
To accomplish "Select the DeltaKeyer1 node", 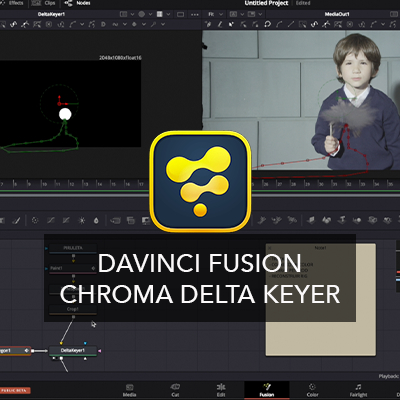I will click(x=73, y=351).
